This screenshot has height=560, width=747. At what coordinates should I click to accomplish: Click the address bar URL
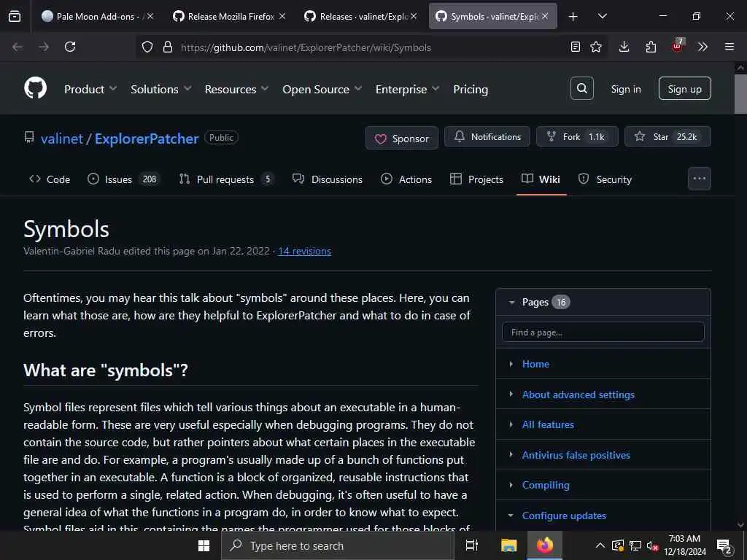pos(306,47)
